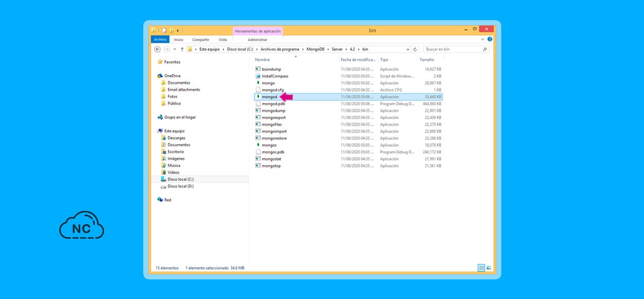Click the mongod.pdb file icon
Viewport: 644px width, 299px height.
(x=258, y=104)
